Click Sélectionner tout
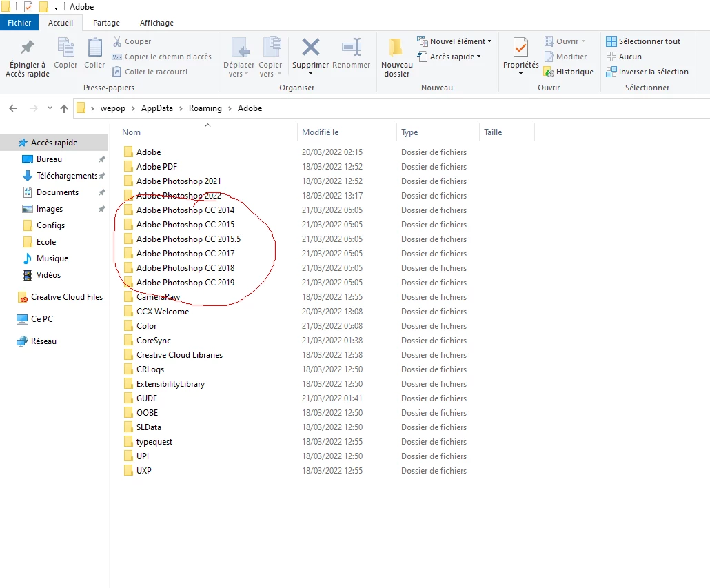 coord(643,41)
